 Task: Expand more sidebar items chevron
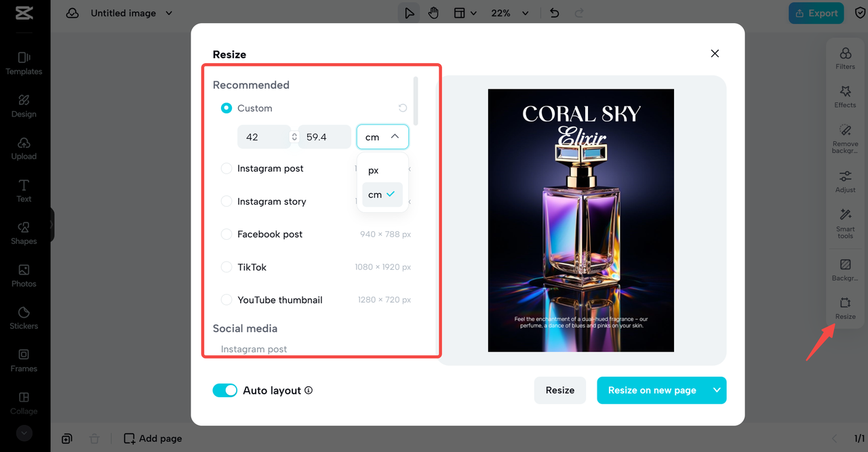click(x=24, y=432)
